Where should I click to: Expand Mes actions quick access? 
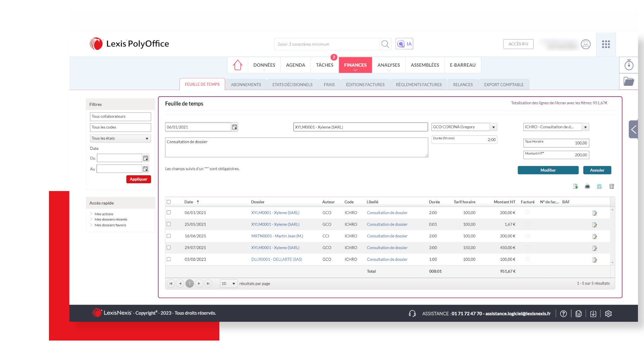(104, 214)
